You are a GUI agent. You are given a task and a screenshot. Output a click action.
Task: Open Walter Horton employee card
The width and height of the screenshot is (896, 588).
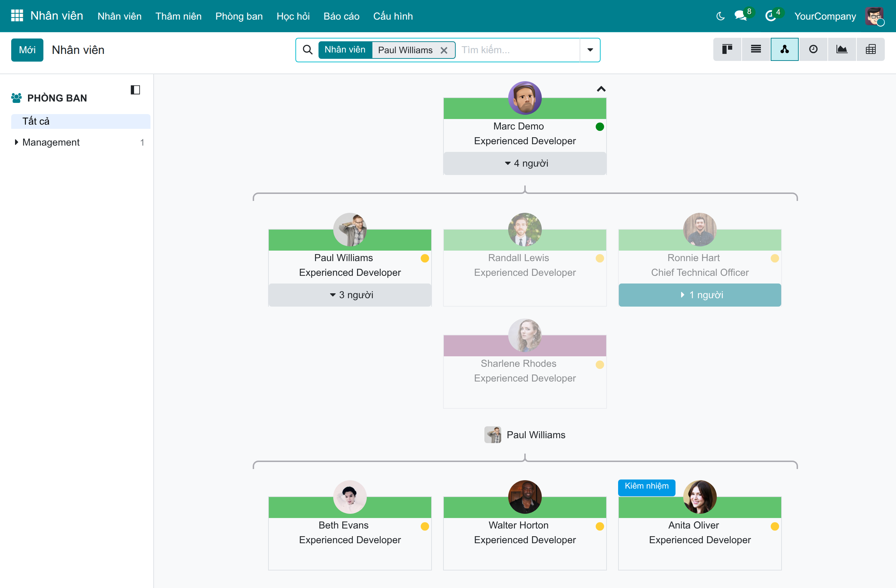(x=525, y=533)
